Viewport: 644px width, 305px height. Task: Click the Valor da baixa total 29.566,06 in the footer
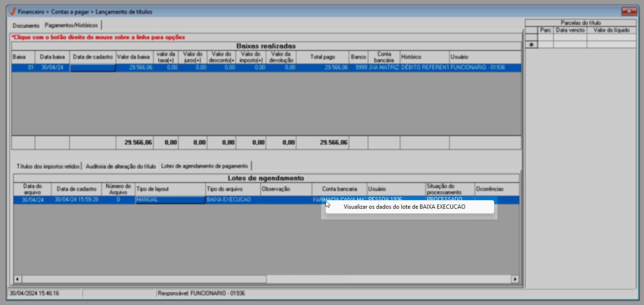[134, 142]
